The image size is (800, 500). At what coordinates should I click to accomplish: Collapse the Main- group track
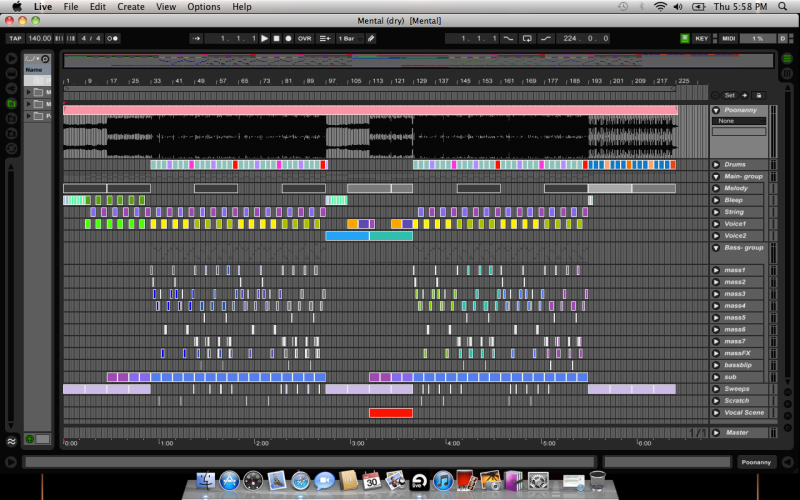point(716,177)
